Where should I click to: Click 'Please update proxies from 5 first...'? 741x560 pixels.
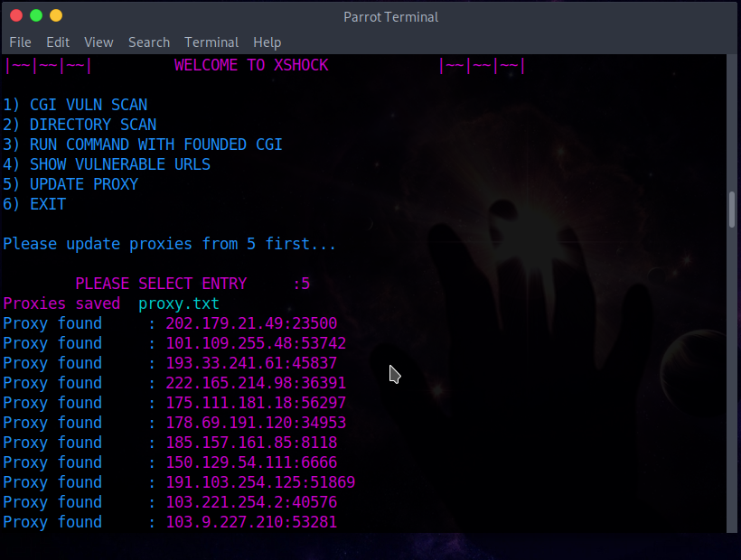point(170,244)
